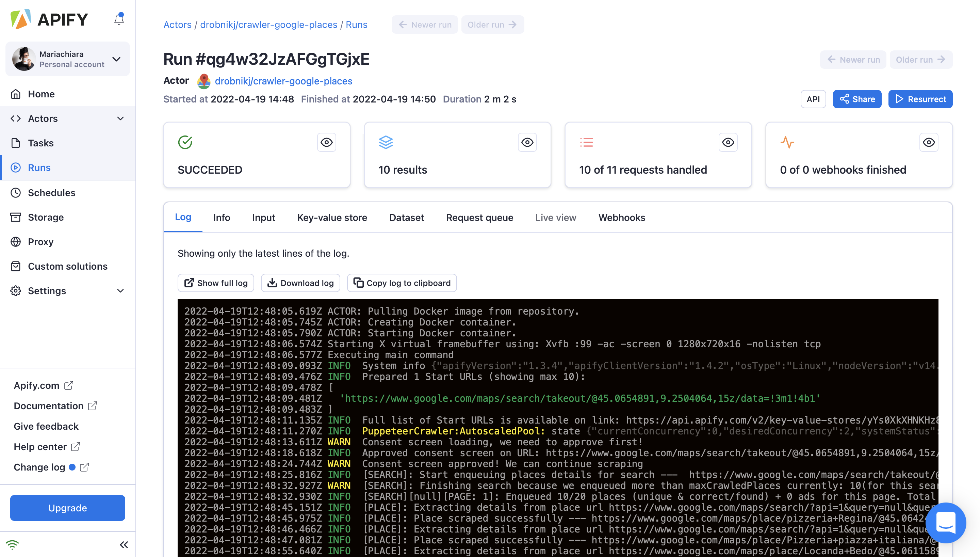Expand the Mariachiara account switcher
This screenshot has height=557, width=980.
pyautogui.click(x=117, y=59)
